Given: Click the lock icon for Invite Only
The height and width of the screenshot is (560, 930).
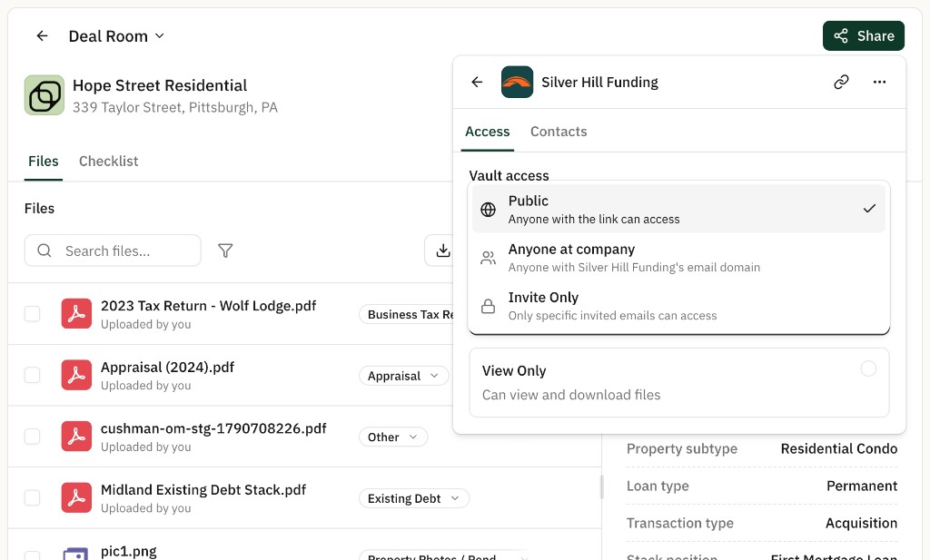Looking at the screenshot, I should (x=488, y=306).
